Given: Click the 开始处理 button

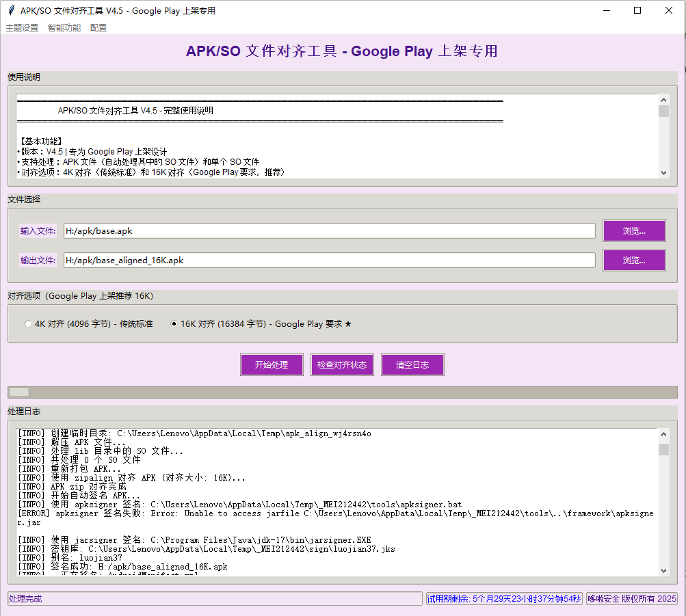Looking at the screenshot, I should pyautogui.click(x=272, y=364).
